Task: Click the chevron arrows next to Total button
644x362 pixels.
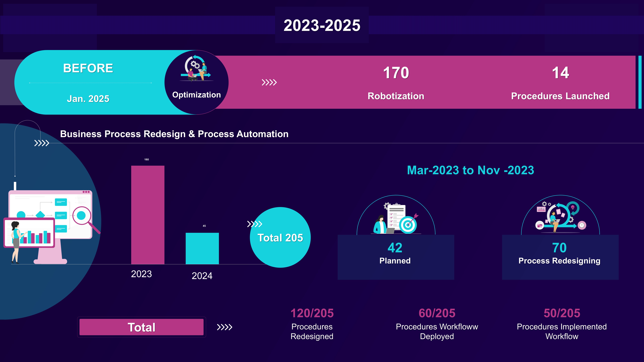Action: tap(224, 327)
